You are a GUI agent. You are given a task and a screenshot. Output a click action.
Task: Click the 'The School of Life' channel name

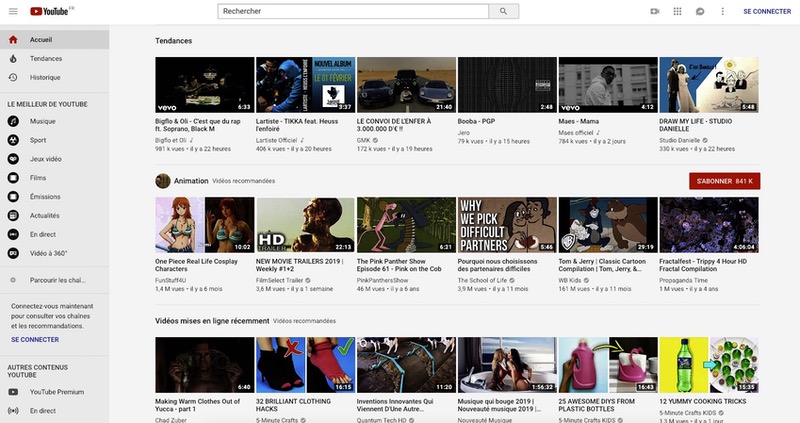(483, 281)
